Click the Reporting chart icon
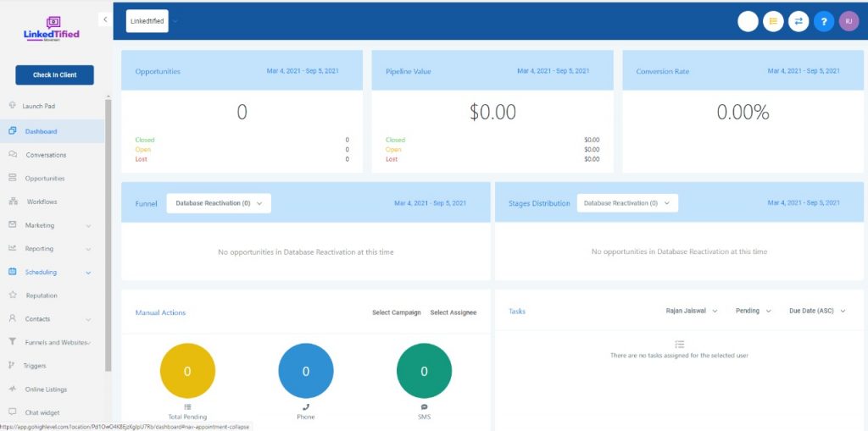 pos(12,248)
